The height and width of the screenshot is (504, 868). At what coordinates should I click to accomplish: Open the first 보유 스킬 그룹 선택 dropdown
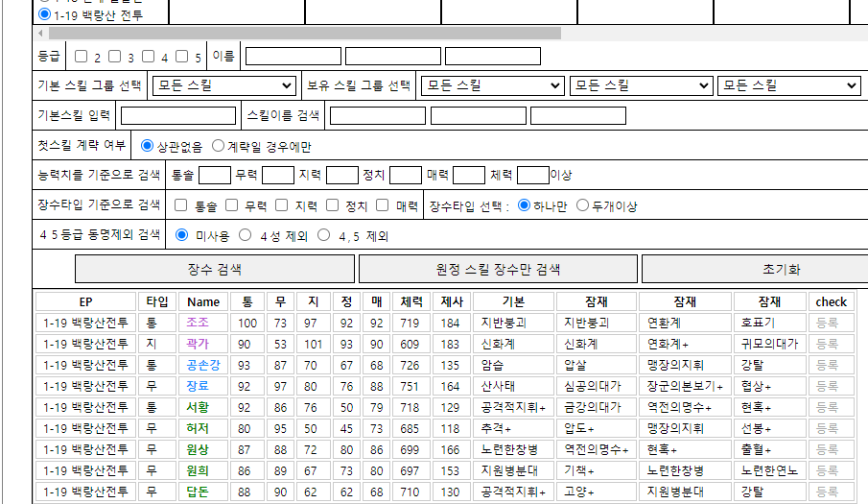[493, 85]
